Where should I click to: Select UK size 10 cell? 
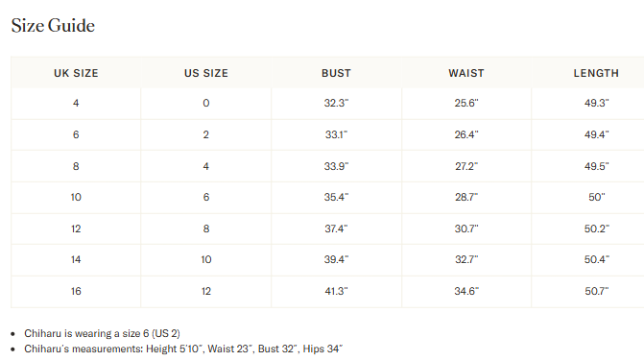(x=76, y=197)
